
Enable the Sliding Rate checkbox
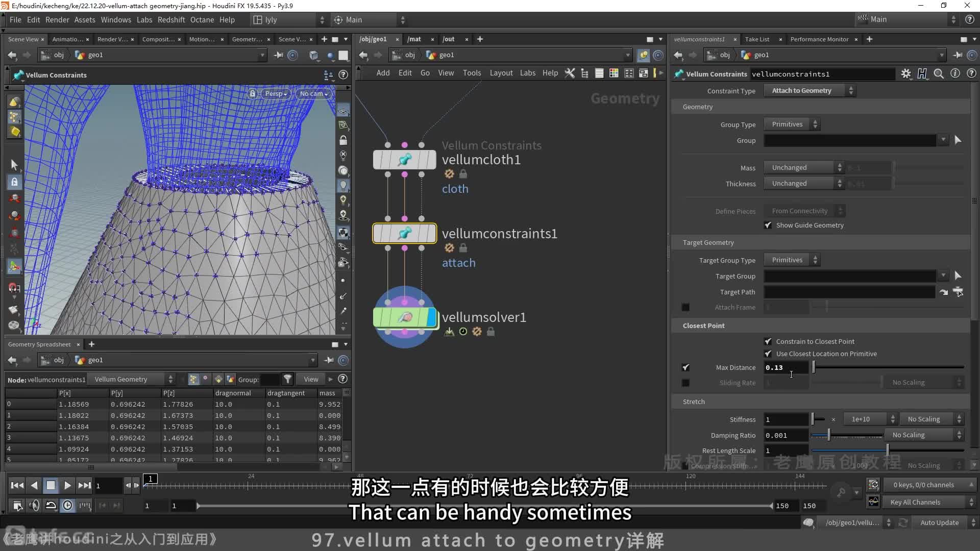point(685,383)
